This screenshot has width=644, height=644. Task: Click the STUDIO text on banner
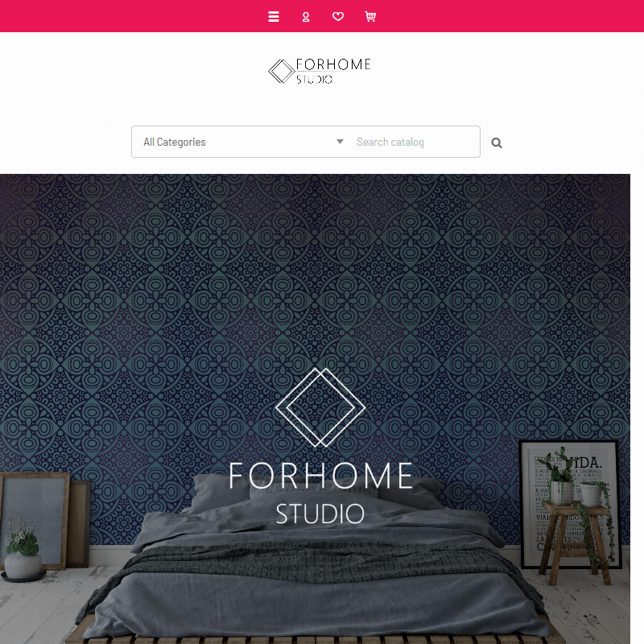coord(320,514)
